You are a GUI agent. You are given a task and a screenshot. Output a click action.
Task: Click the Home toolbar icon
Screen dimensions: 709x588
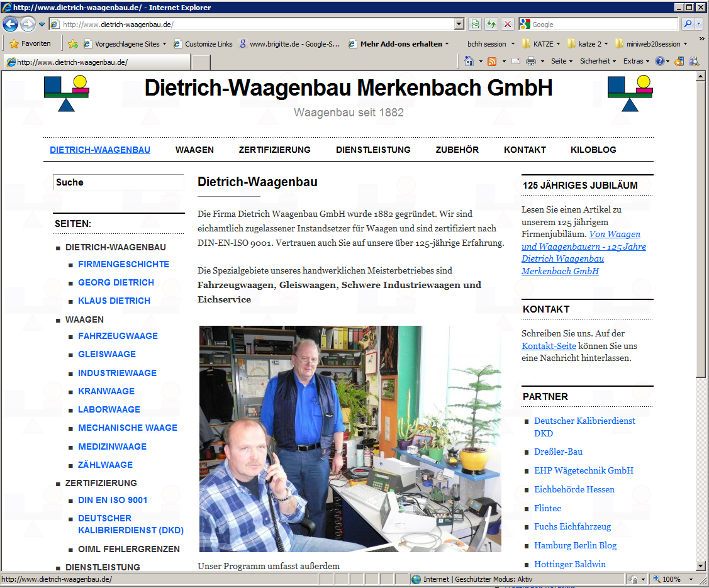pos(469,61)
